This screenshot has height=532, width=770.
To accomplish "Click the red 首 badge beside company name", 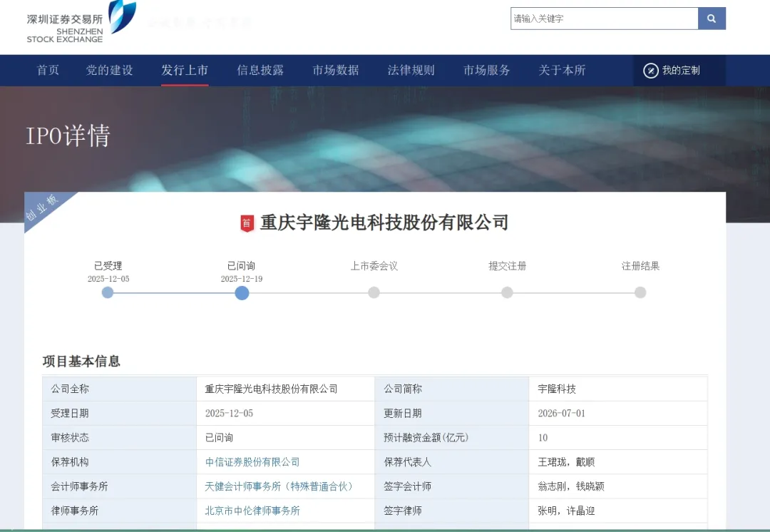I will 247,223.
